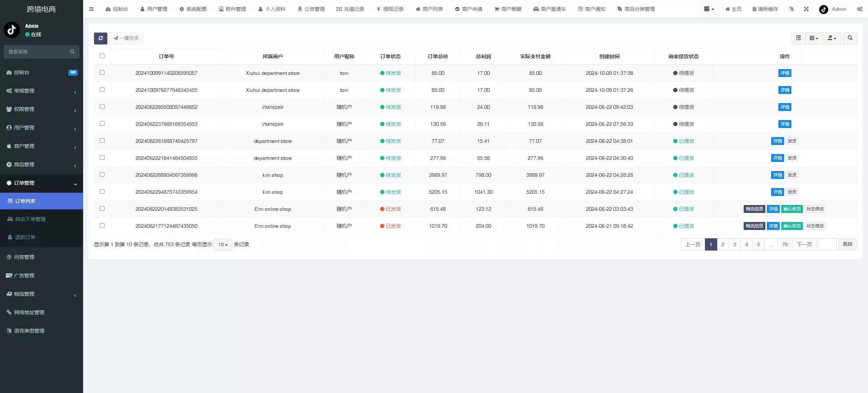The width and height of the screenshot is (868, 393).
Task: Click the toggle list view icon
Action: [x=798, y=38]
